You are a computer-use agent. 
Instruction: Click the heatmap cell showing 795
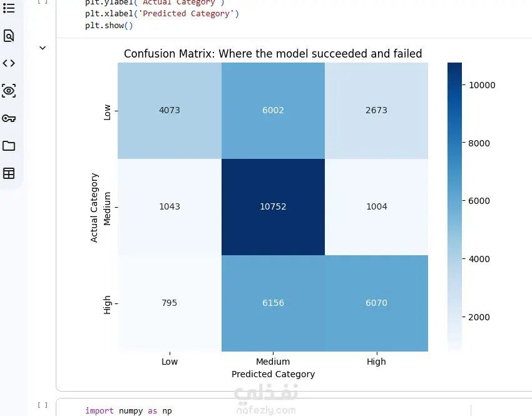point(170,303)
